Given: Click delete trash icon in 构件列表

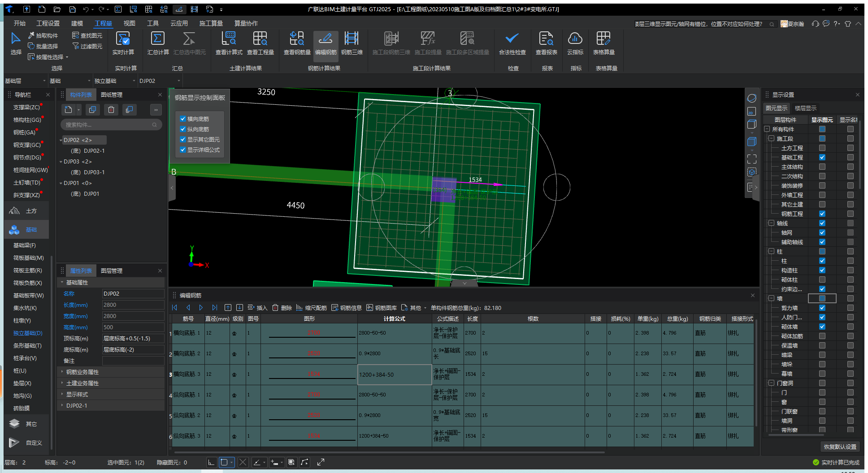Looking at the screenshot, I should [x=111, y=110].
